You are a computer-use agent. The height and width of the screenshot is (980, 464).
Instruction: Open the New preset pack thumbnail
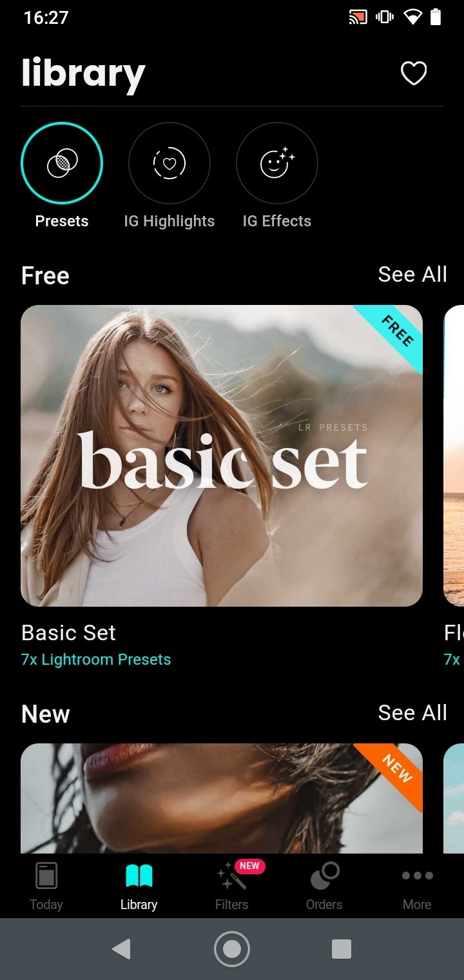coord(222,798)
